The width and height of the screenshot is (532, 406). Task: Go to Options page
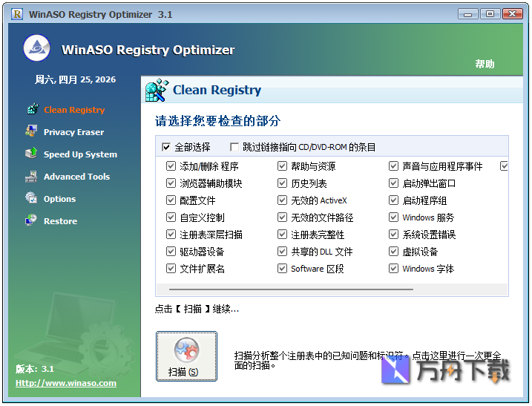[x=59, y=199]
